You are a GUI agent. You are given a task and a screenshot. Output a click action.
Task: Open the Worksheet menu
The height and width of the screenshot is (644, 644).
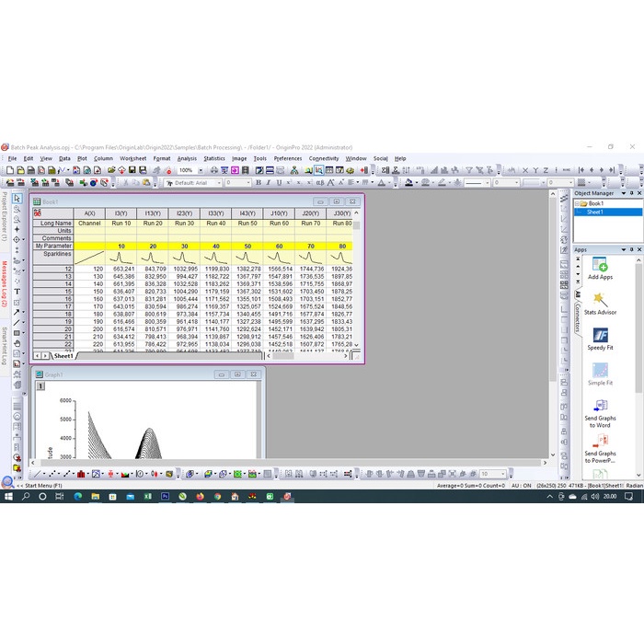pos(133,158)
